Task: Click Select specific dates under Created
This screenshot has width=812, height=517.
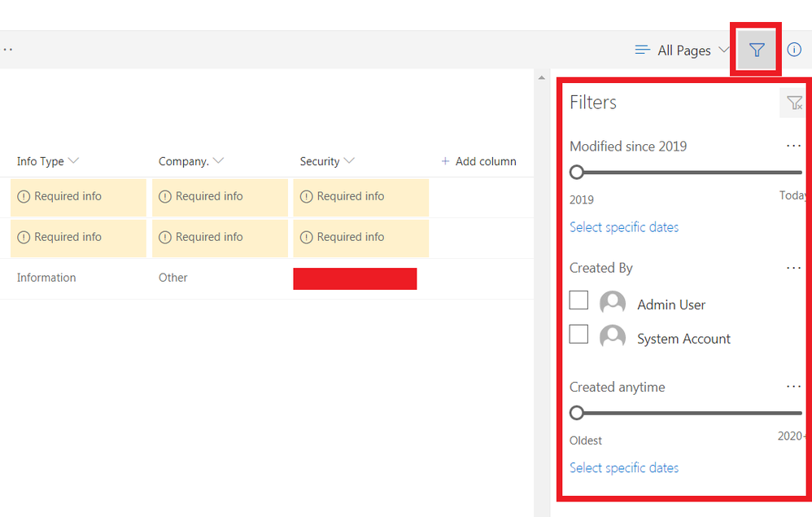Action: [x=624, y=467]
